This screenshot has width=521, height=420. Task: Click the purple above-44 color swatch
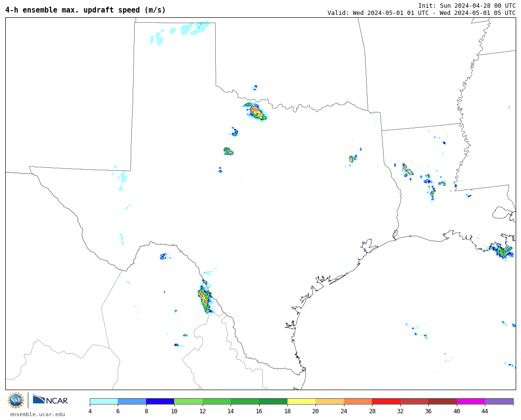click(499, 401)
